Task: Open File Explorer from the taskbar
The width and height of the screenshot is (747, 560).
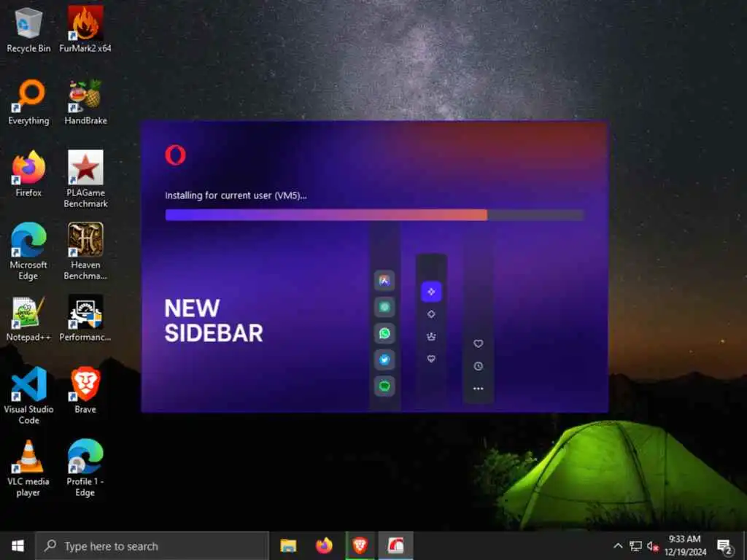Action: (x=288, y=545)
